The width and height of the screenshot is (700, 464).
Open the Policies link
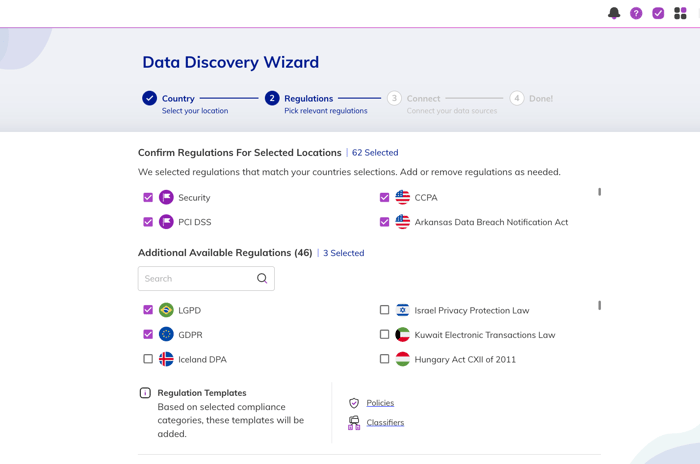[380, 403]
